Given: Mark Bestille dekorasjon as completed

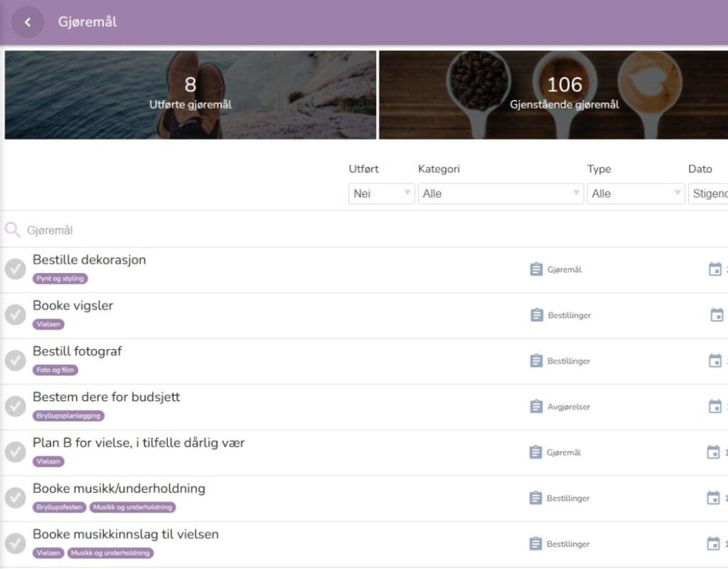Looking at the screenshot, I should [16, 270].
